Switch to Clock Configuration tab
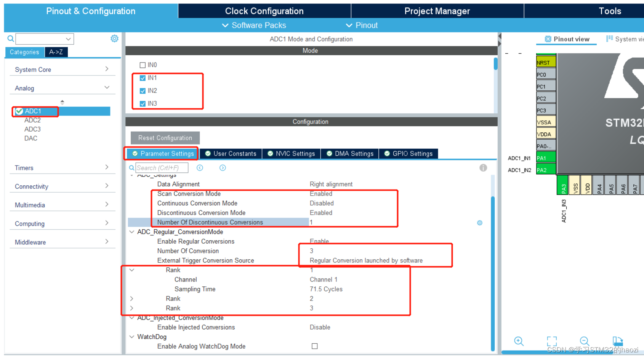 (264, 11)
